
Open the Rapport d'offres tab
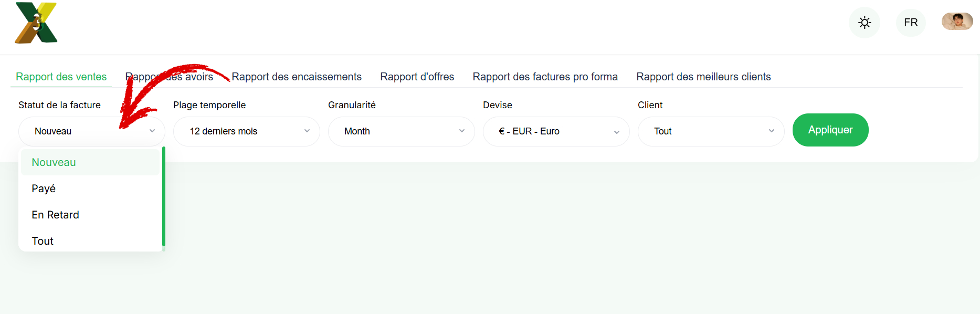[x=417, y=77]
